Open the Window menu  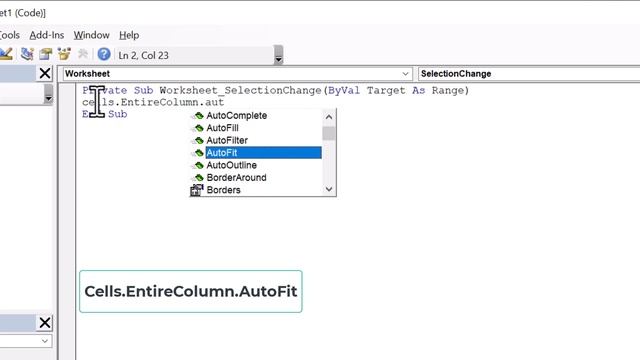coord(91,35)
